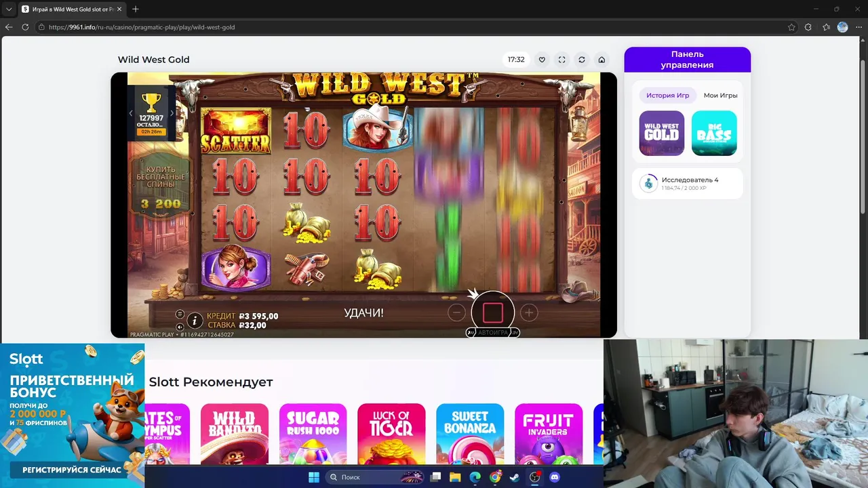Open File Explorer from taskbar
This screenshot has height=488, width=868.
click(455, 477)
